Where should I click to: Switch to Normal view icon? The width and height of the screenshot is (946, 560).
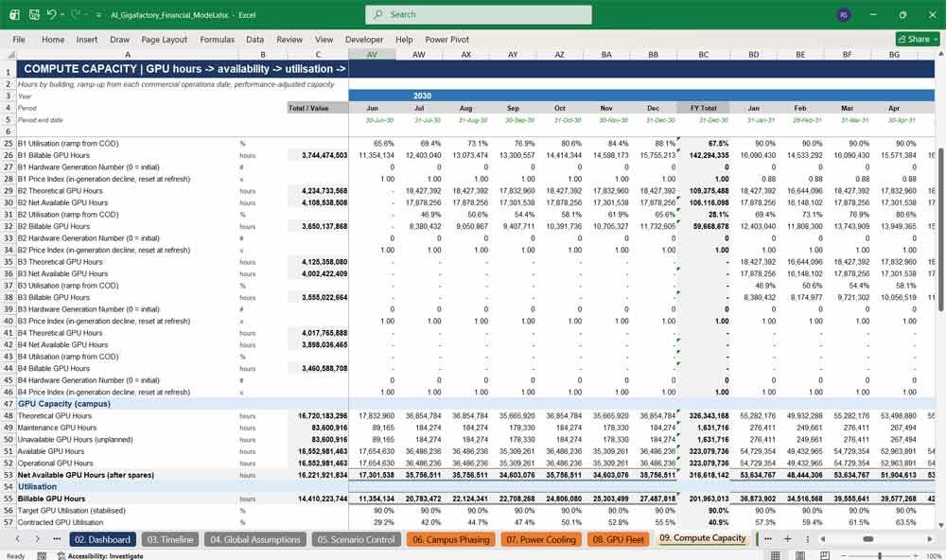click(x=776, y=556)
